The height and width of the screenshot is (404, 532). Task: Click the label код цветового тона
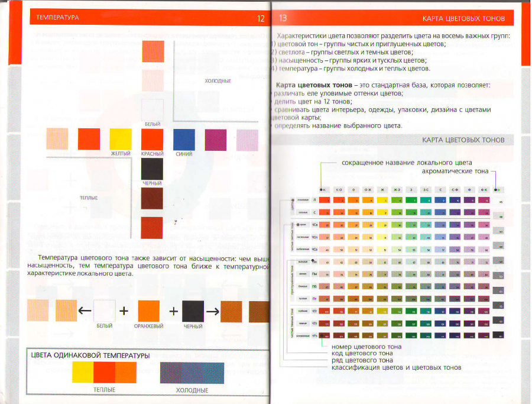[362, 353]
